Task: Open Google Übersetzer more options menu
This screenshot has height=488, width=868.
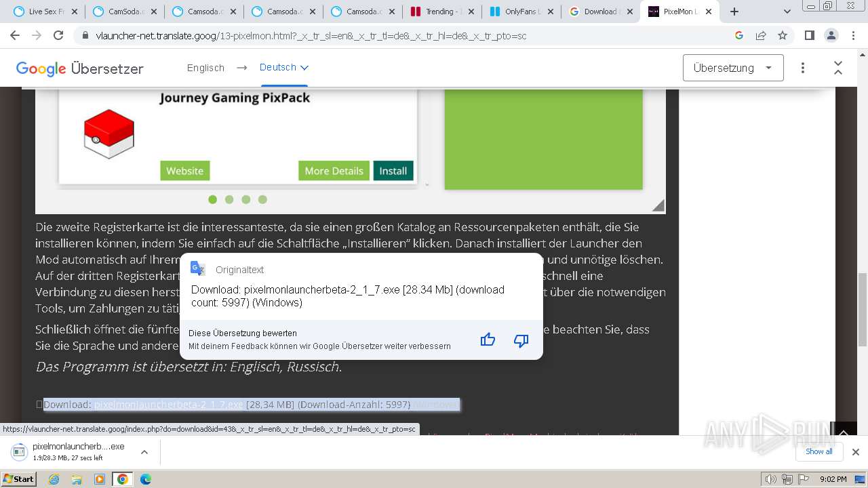Action: (803, 68)
